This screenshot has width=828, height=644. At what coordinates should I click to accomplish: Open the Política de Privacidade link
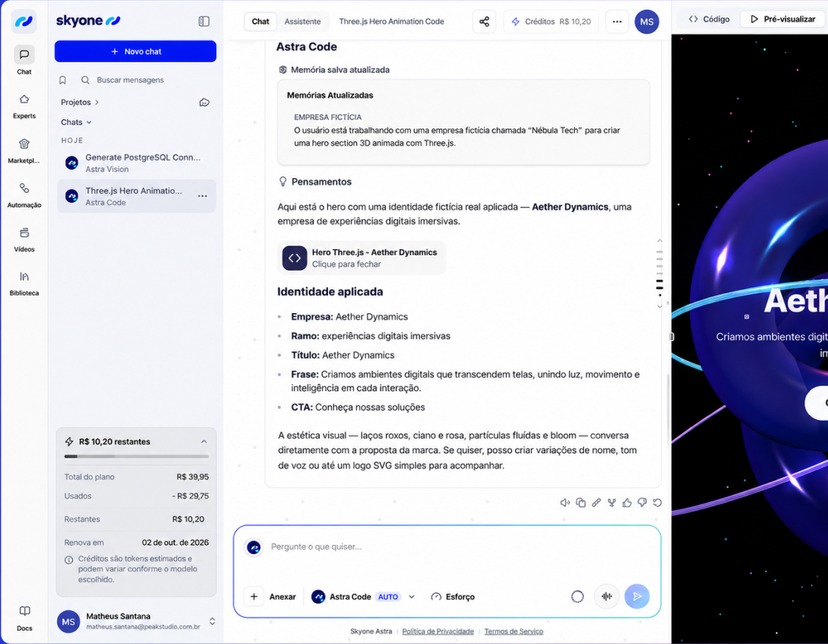(x=438, y=632)
